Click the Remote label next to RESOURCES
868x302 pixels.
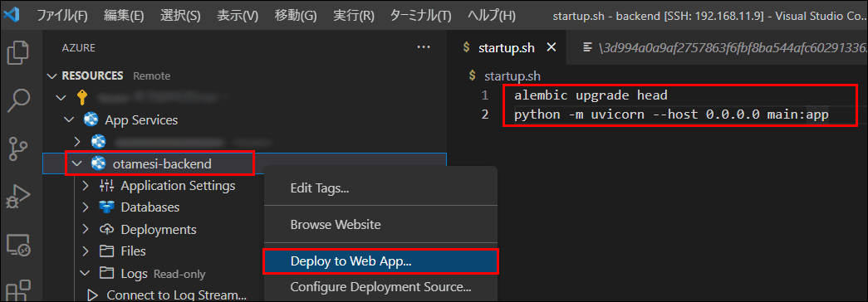tap(152, 75)
